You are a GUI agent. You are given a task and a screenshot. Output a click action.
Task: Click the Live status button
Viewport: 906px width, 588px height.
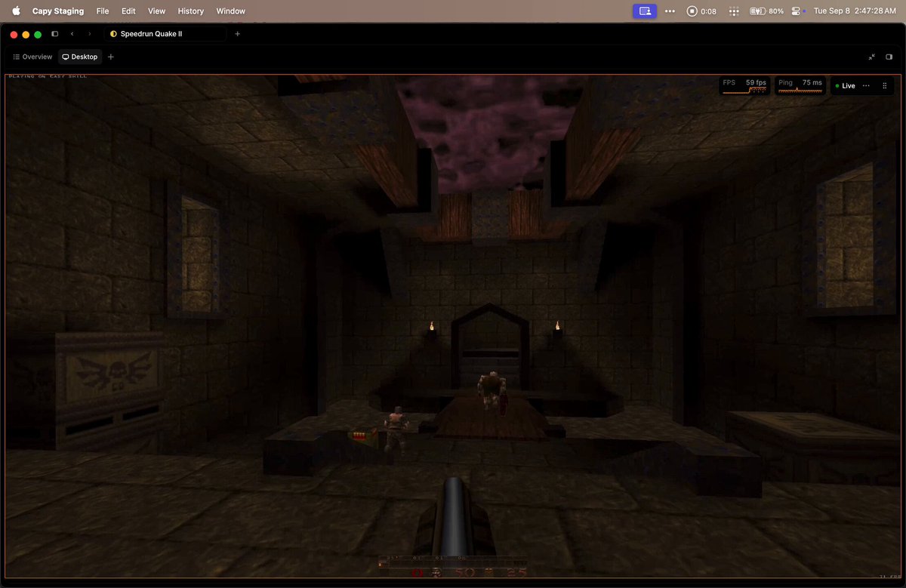[x=846, y=86]
